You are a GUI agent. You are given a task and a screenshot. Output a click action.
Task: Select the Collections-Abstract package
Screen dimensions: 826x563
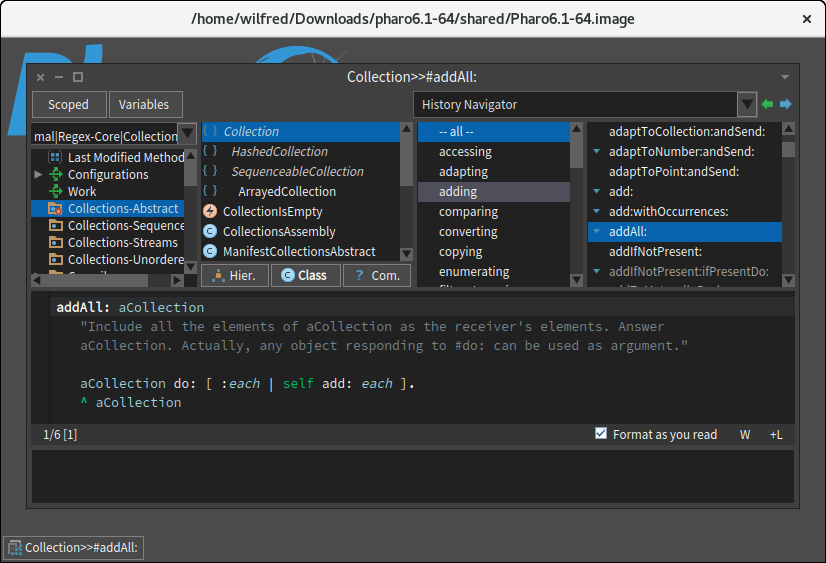122,209
